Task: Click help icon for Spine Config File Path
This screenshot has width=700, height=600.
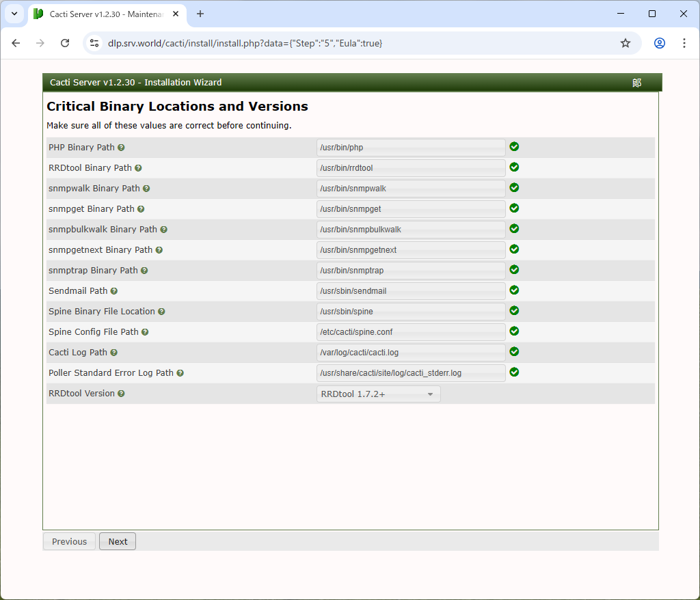Action: coord(145,332)
